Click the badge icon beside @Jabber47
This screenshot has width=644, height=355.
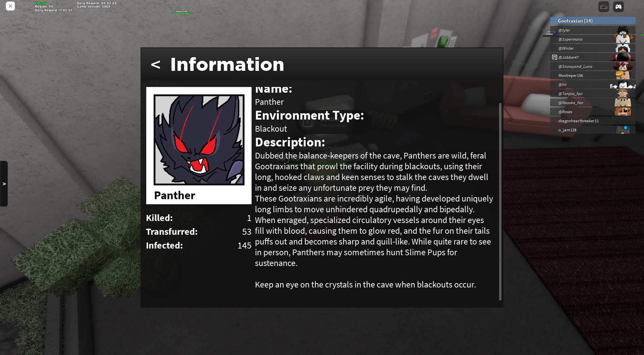pos(554,57)
